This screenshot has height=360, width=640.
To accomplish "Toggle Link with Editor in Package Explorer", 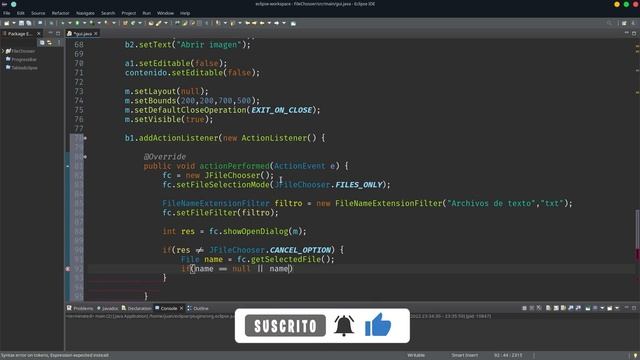I will coord(49,42).
